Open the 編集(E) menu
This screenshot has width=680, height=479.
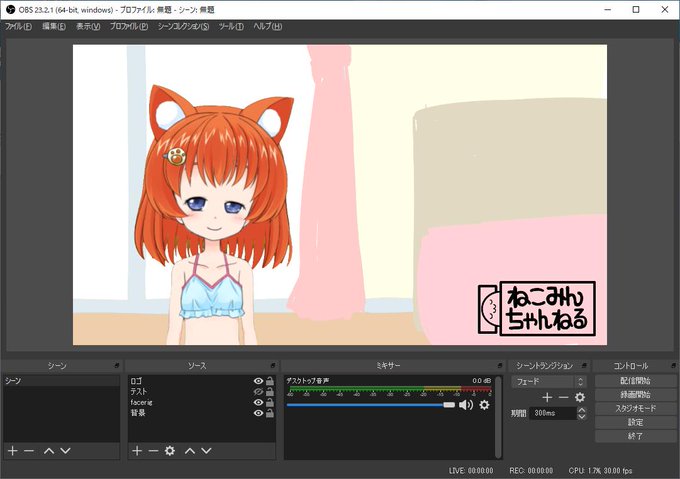tap(54, 26)
